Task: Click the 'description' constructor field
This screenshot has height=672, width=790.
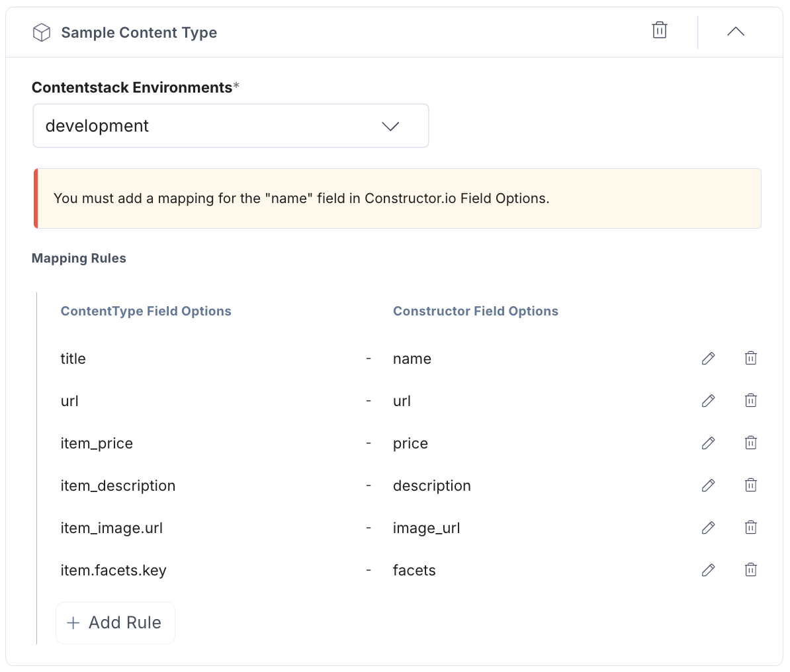Action: (x=432, y=486)
